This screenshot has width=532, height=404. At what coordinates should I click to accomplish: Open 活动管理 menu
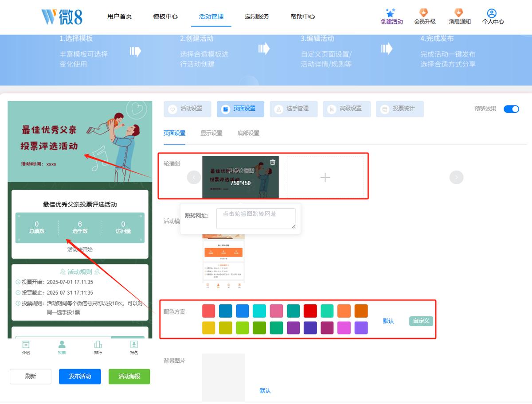tap(211, 16)
